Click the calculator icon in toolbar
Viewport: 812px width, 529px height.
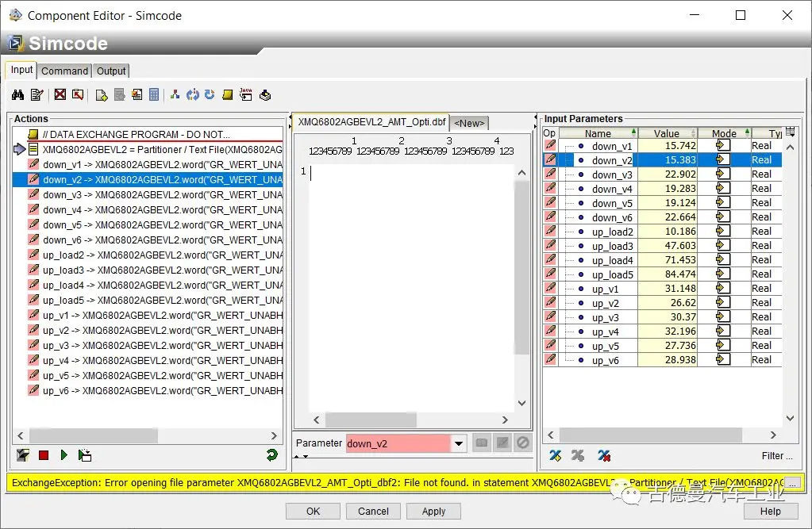click(154, 95)
